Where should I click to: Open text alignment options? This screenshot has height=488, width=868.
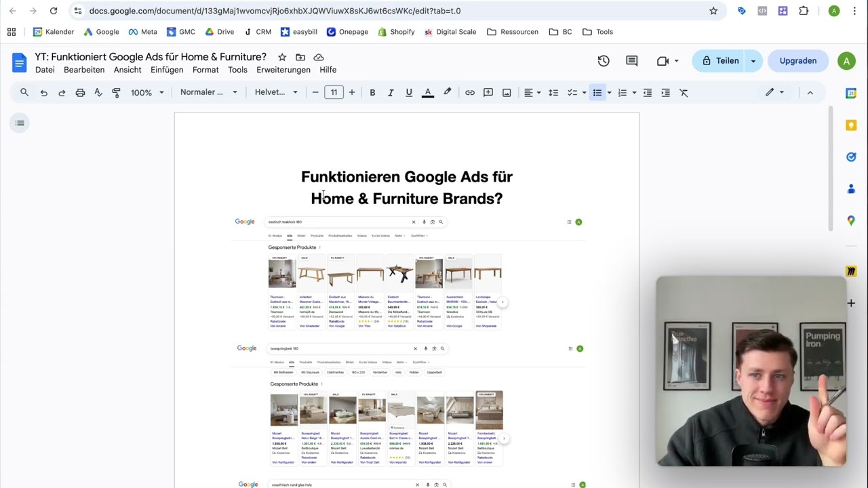tap(532, 92)
